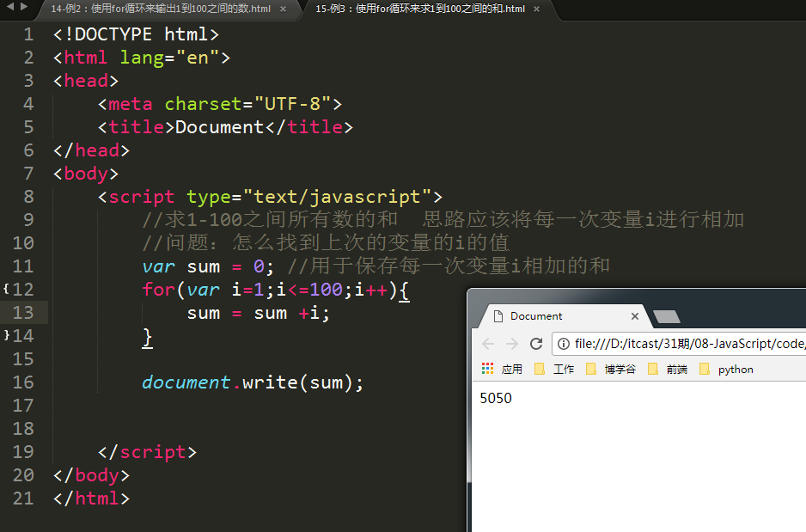Click the 5050 output in the browser page
The width and height of the screenshot is (806, 532).
(x=496, y=399)
